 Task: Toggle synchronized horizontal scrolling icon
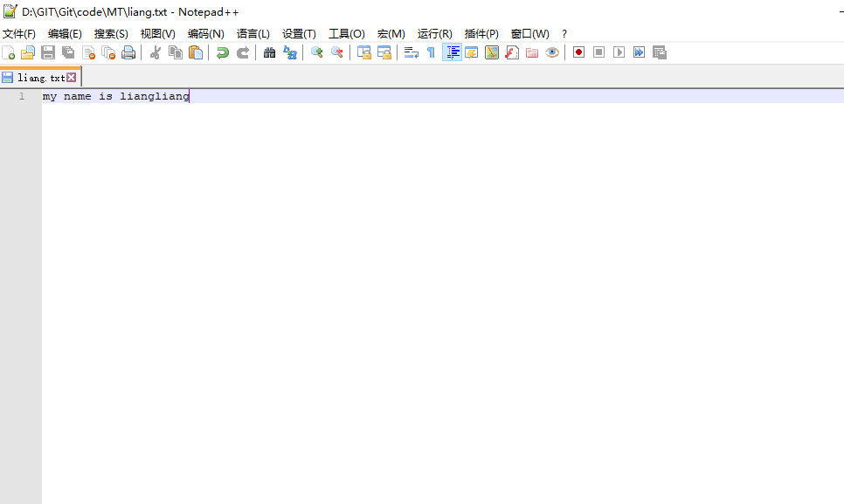click(384, 52)
